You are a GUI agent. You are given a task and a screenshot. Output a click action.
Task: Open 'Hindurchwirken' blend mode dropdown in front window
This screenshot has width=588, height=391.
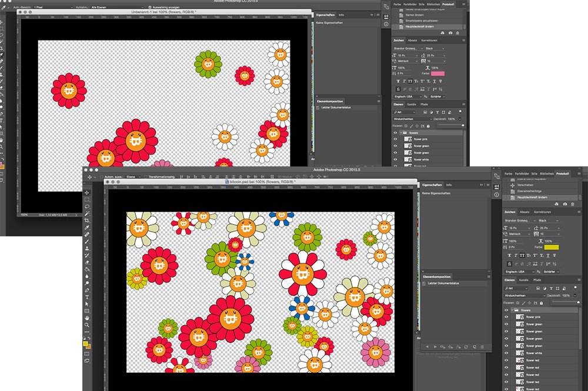[524, 295]
